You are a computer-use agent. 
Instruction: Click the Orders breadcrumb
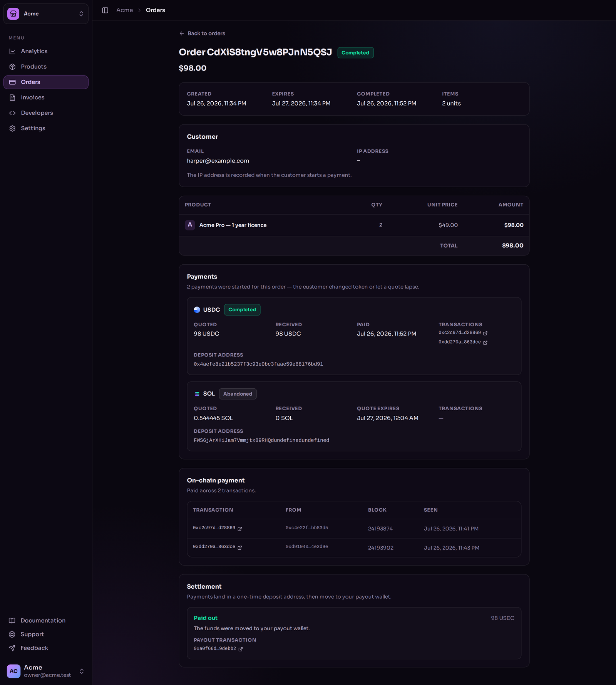pyautogui.click(x=156, y=10)
